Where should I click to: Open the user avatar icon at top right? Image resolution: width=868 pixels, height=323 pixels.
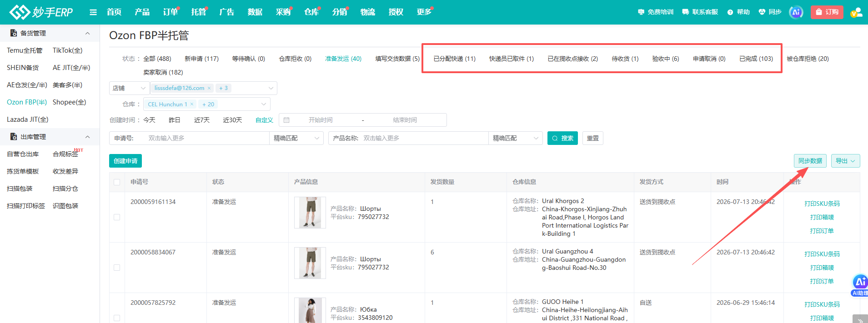click(857, 12)
